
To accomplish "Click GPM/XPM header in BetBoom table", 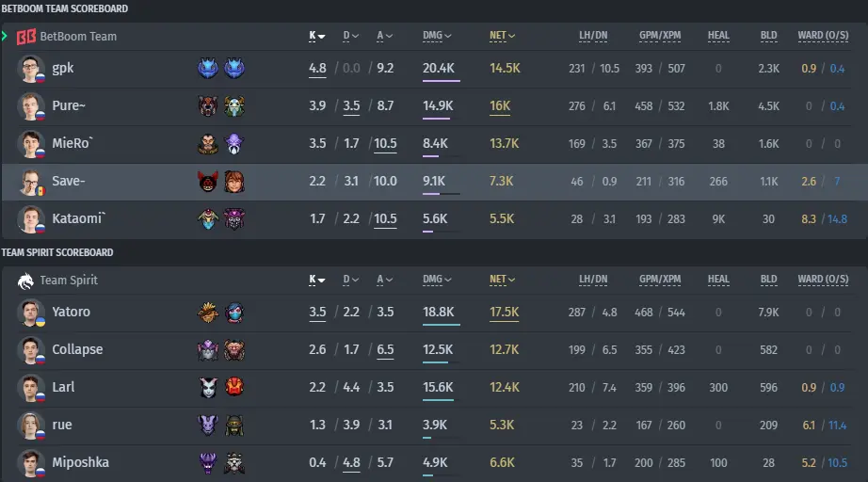I will pyautogui.click(x=660, y=36).
